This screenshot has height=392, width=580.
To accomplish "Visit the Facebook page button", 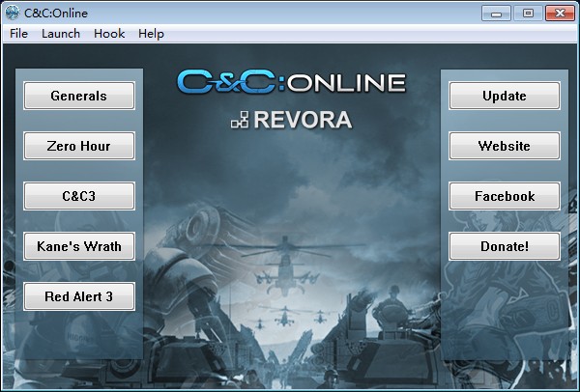I will pos(505,196).
